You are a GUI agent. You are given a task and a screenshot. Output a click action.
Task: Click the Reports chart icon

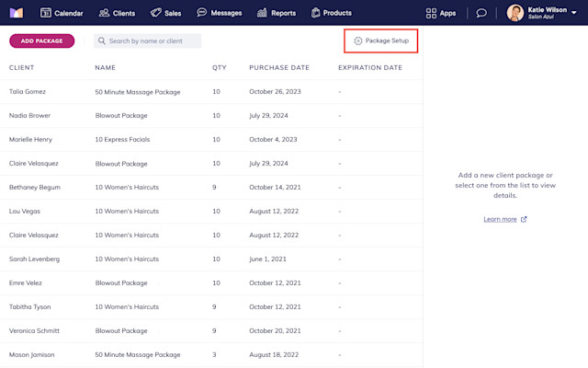click(262, 13)
